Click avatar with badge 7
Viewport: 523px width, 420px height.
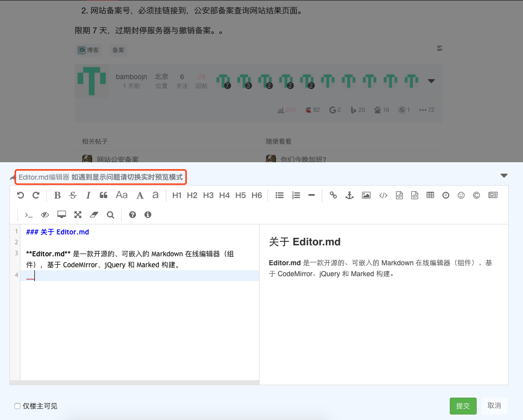click(224, 82)
